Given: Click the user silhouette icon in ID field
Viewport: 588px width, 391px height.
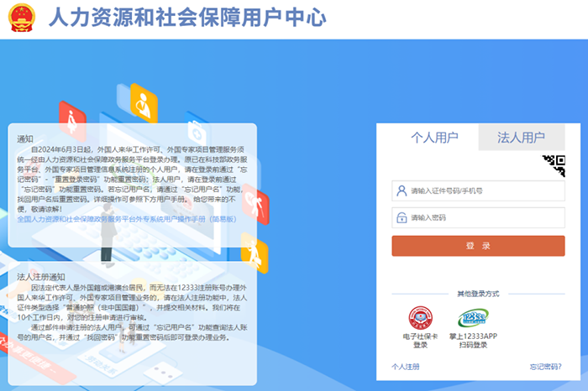Looking at the screenshot, I should coord(402,191).
